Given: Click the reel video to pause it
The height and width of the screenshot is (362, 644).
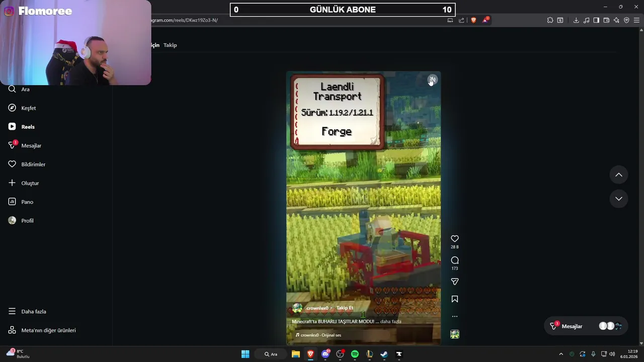Looking at the screenshot, I should [x=364, y=208].
